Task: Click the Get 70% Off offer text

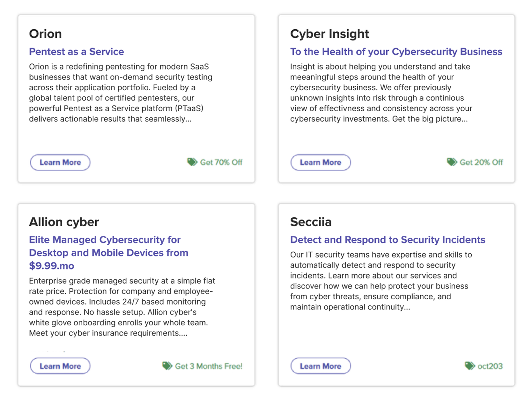Action: [x=221, y=162]
